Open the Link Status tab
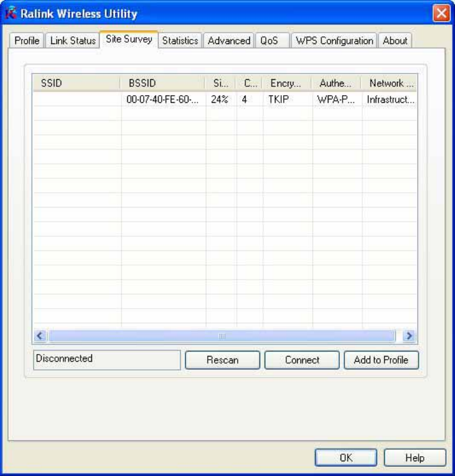The height and width of the screenshot is (476, 455). 73,41
